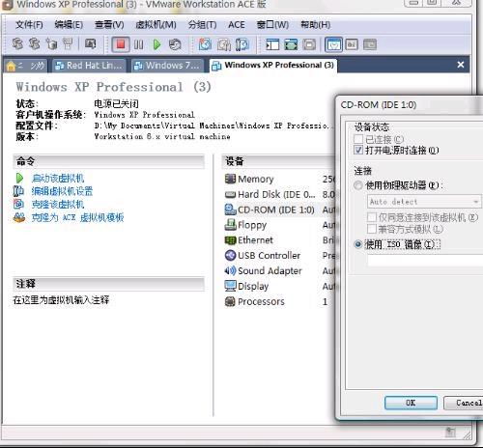Enable the 已连接 (Connected) checkbox
483x448 pixels.
358,139
